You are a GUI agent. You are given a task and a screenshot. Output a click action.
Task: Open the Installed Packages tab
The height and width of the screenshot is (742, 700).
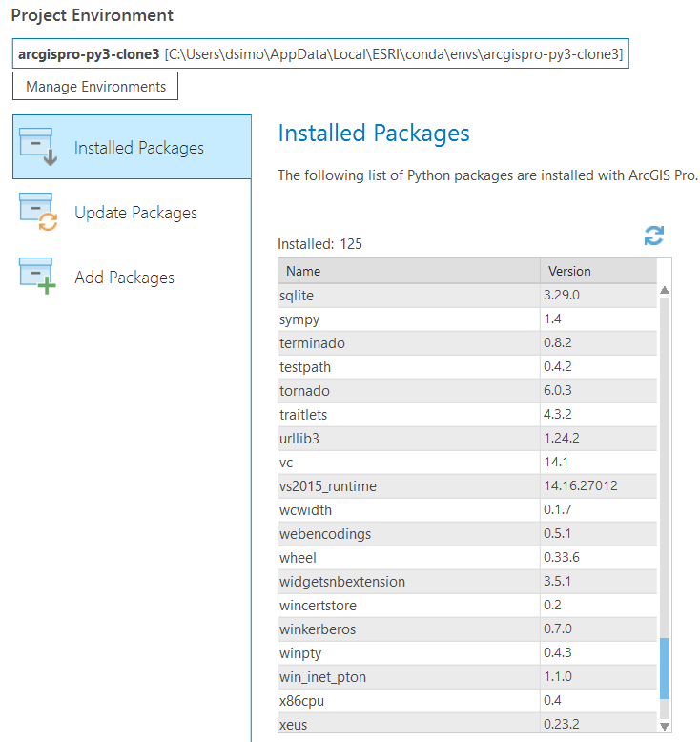pyautogui.click(x=132, y=147)
